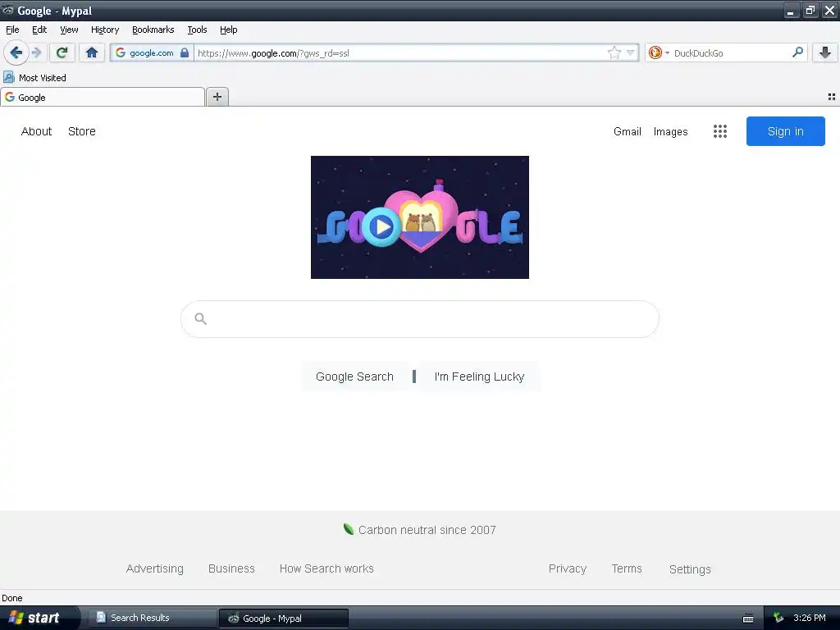Open the File menu

pyautogui.click(x=12, y=30)
